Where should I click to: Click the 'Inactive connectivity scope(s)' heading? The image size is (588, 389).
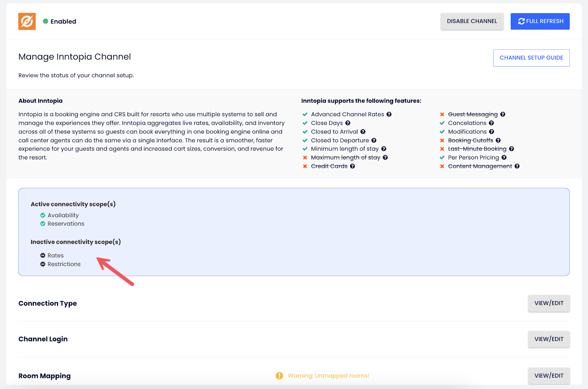click(76, 242)
